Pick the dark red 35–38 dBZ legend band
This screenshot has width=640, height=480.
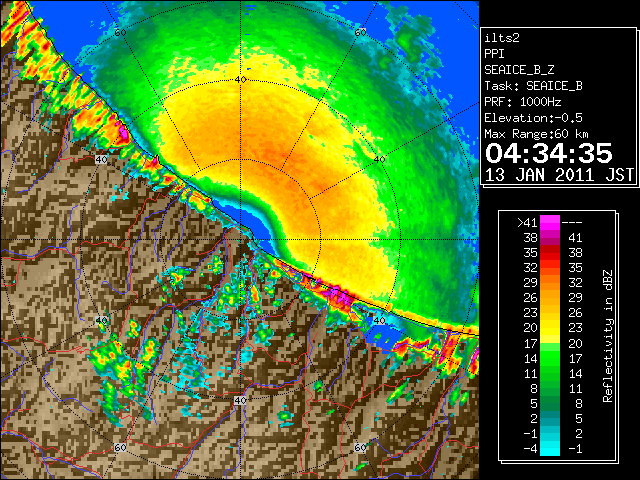(550, 252)
